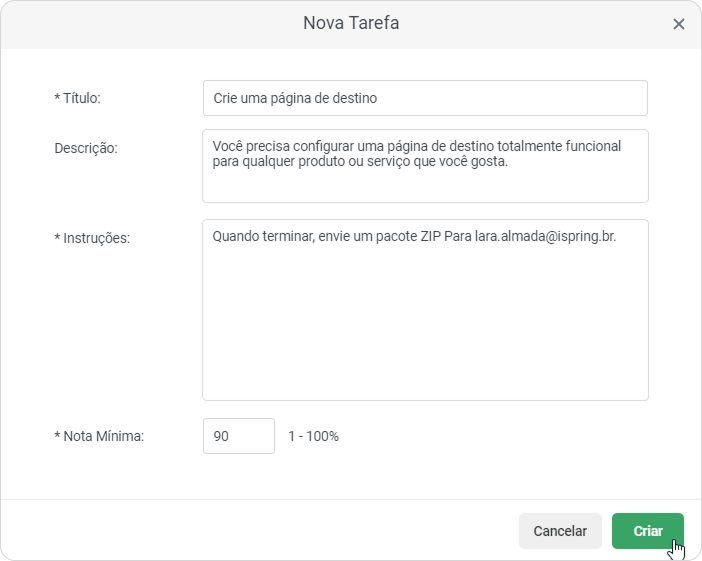
Task: Click the "Nova Tarefa" header title
Action: (x=351, y=23)
